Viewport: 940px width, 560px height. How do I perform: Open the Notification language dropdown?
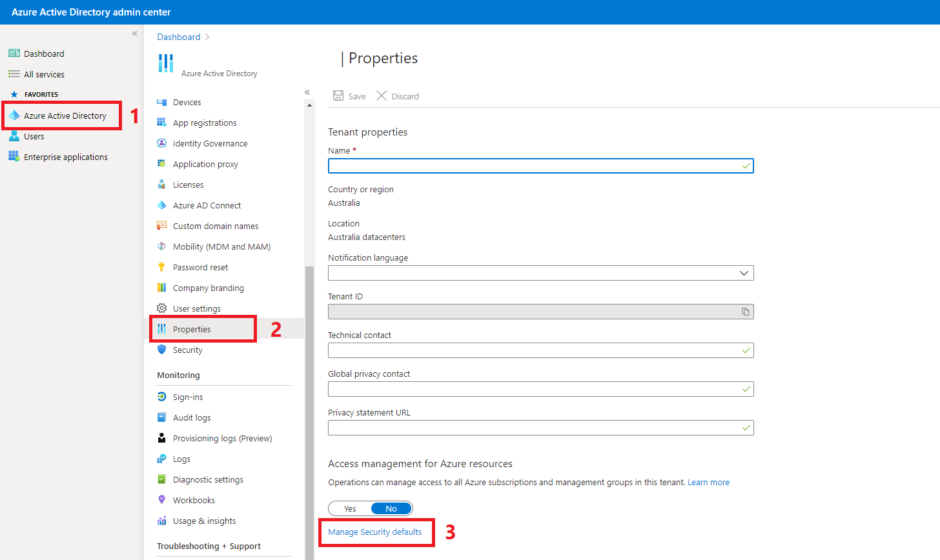click(x=541, y=273)
